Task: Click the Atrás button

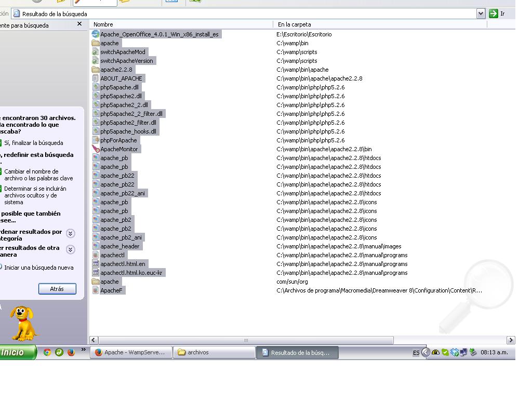Action: click(57, 289)
